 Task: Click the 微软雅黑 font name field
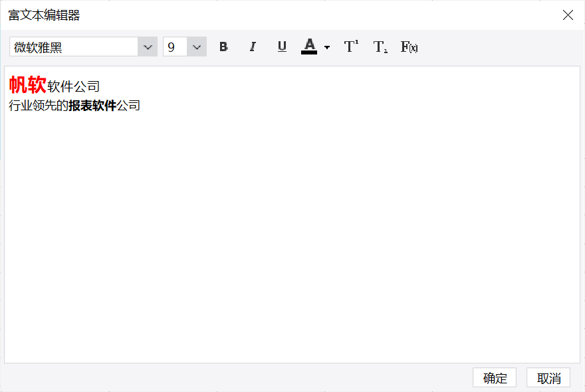click(74, 47)
